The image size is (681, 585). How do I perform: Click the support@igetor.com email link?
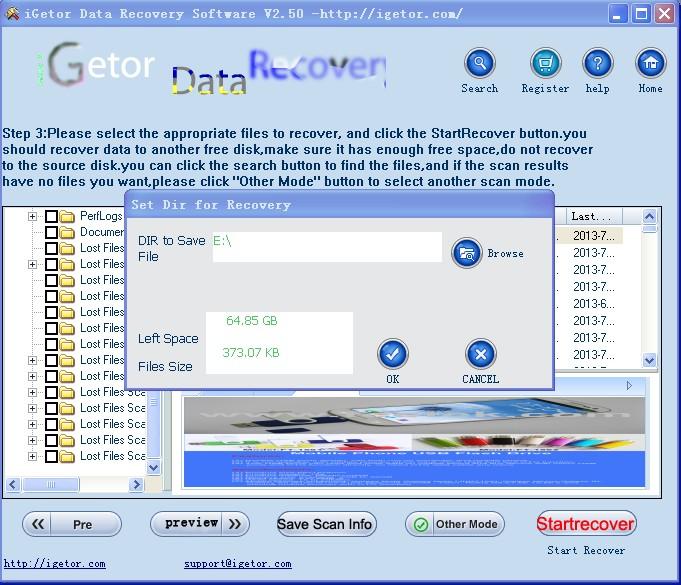pos(238,564)
